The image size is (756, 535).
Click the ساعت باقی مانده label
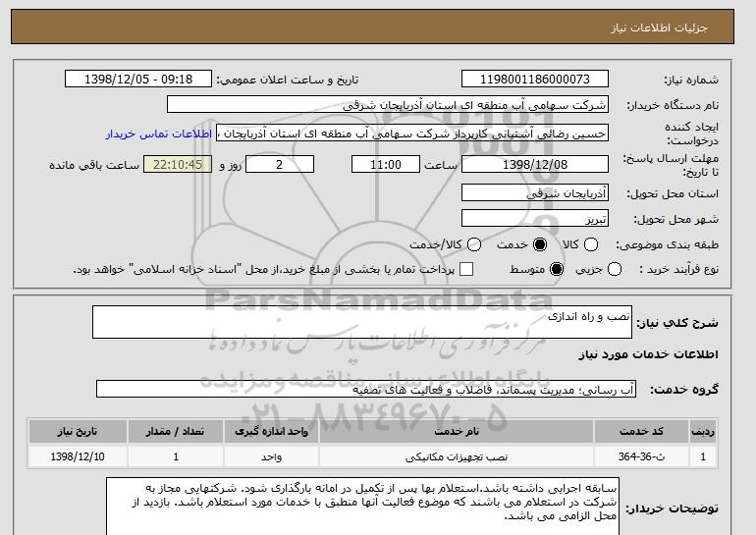(94, 165)
